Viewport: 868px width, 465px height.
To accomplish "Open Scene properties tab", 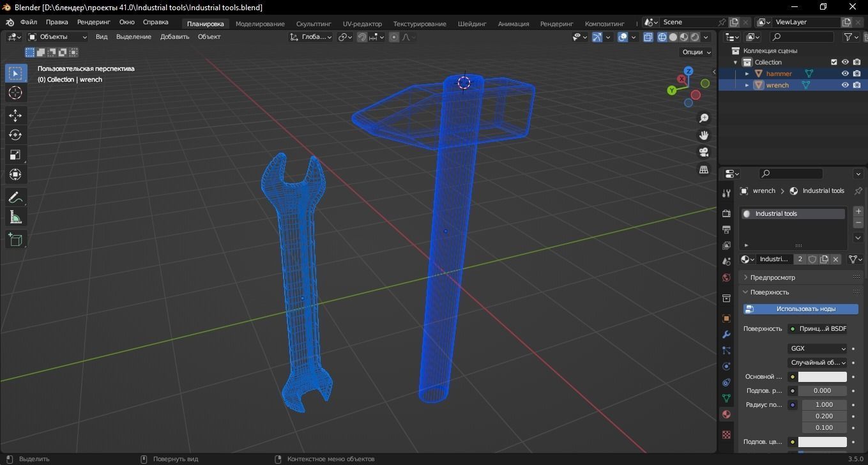I will (x=726, y=261).
